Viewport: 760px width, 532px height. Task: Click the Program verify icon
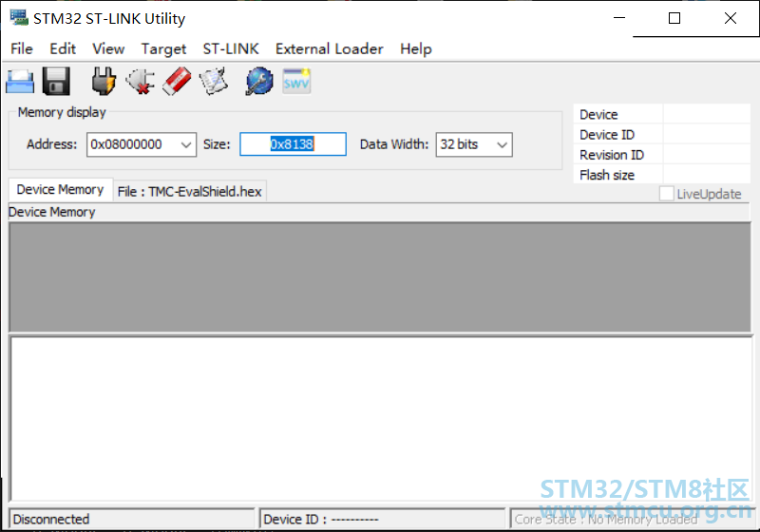[213, 81]
